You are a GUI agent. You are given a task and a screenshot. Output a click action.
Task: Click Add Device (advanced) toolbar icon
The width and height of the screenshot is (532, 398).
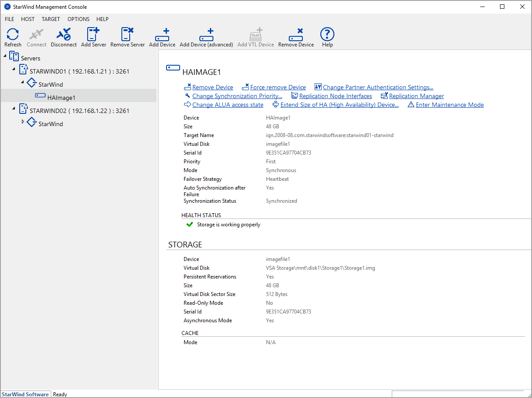pyautogui.click(x=206, y=35)
